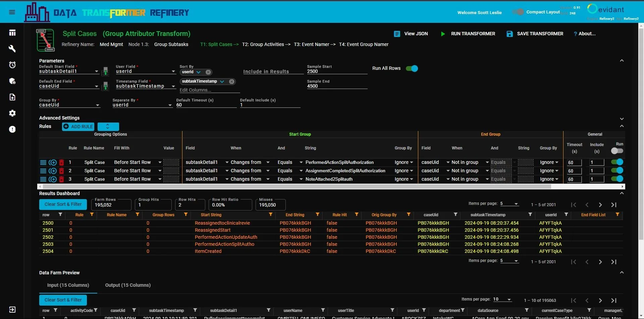The width and height of the screenshot is (644, 319).
Task: Click the alert exclamation sidebar icon
Action: click(x=12, y=129)
